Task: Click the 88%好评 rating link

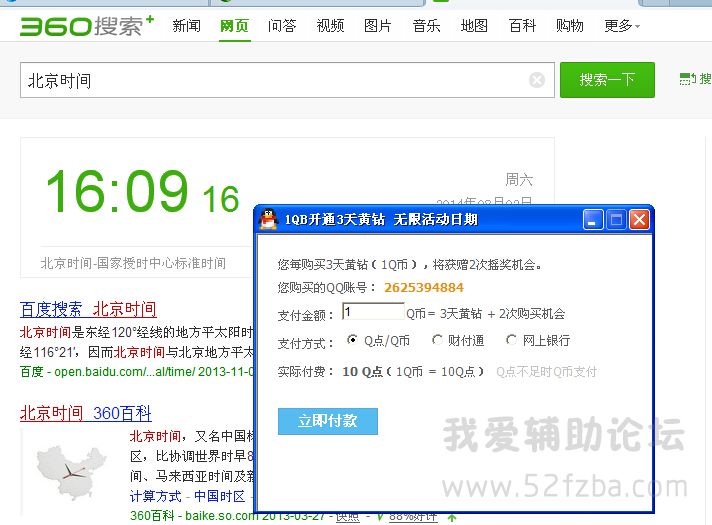Action: coord(413,517)
